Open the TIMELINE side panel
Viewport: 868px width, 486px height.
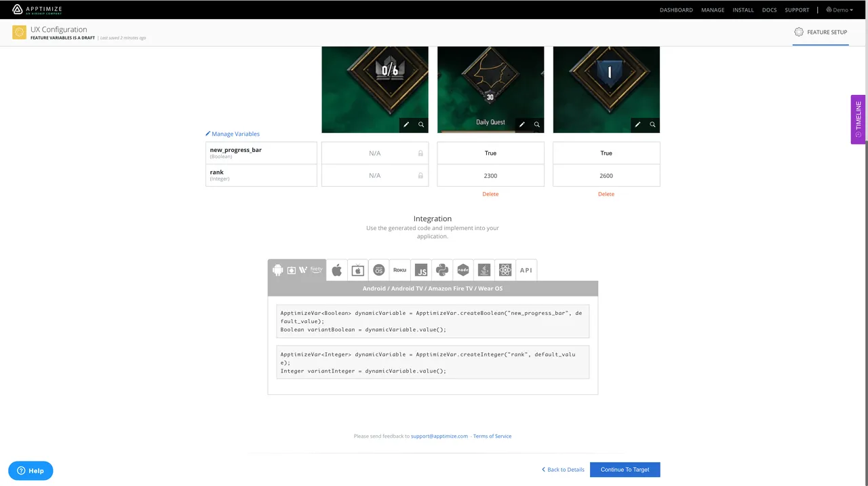point(859,119)
